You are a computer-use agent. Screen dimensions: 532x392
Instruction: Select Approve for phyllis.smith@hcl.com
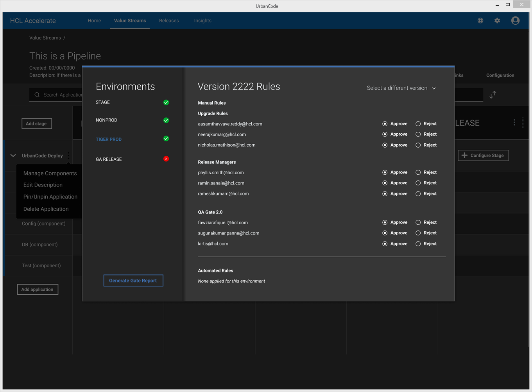coord(385,172)
